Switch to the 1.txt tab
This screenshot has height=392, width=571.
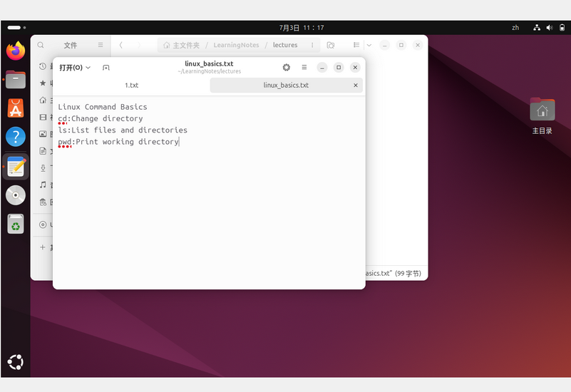(131, 85)
